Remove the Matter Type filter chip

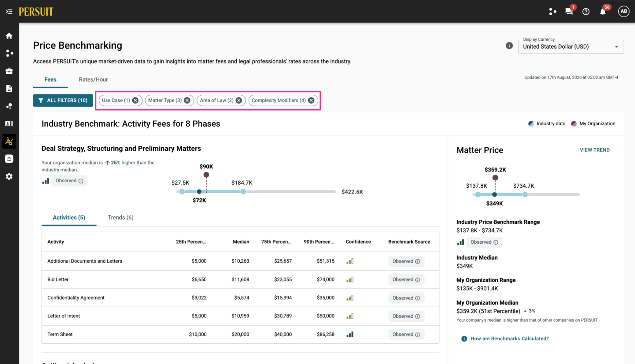pos(187,101)
